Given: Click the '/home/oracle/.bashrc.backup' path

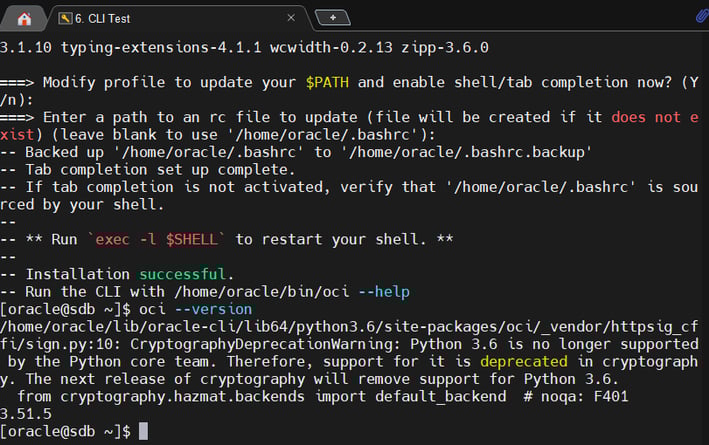Looking at the screenshot, I should click(466, 152).
